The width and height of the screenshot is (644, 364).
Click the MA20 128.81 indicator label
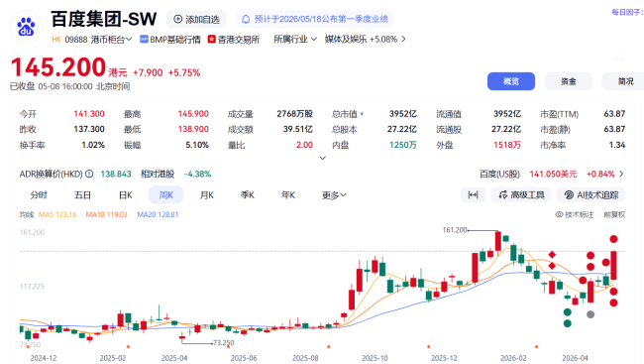pos(158,214)
